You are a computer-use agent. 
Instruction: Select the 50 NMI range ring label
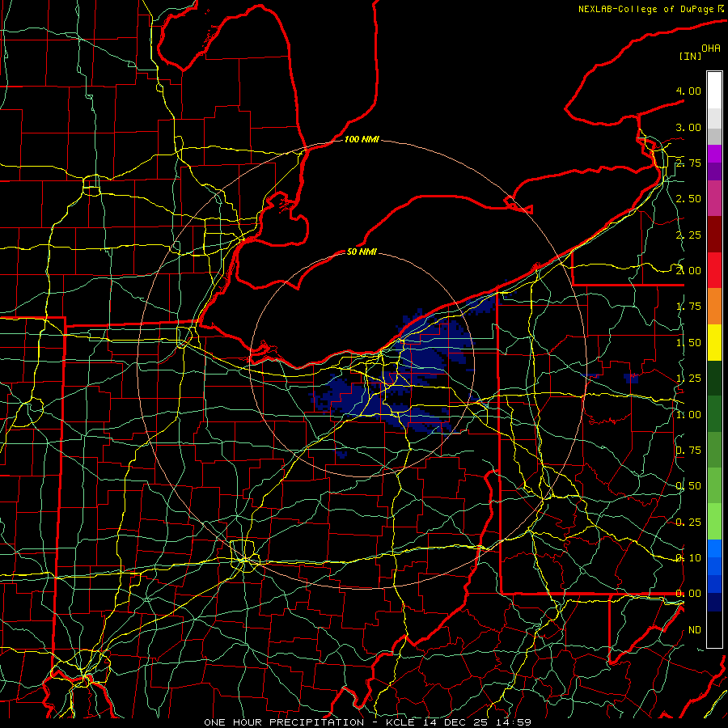pos(362,252)
